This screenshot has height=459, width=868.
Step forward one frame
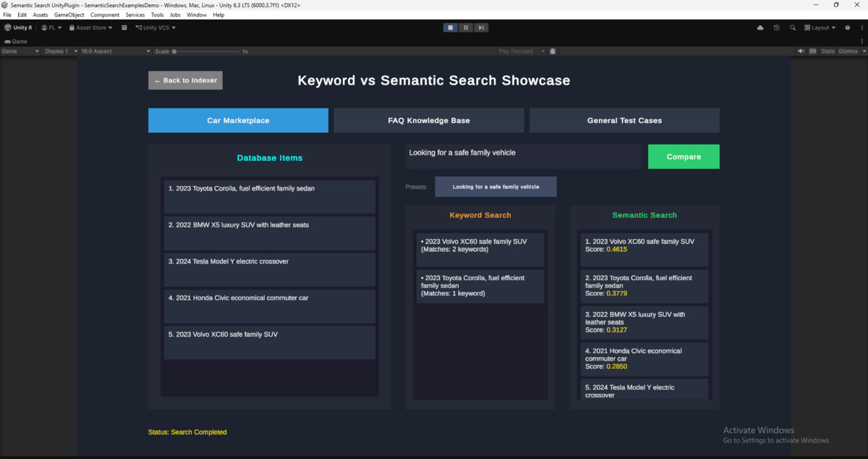[x=481, y=28]
